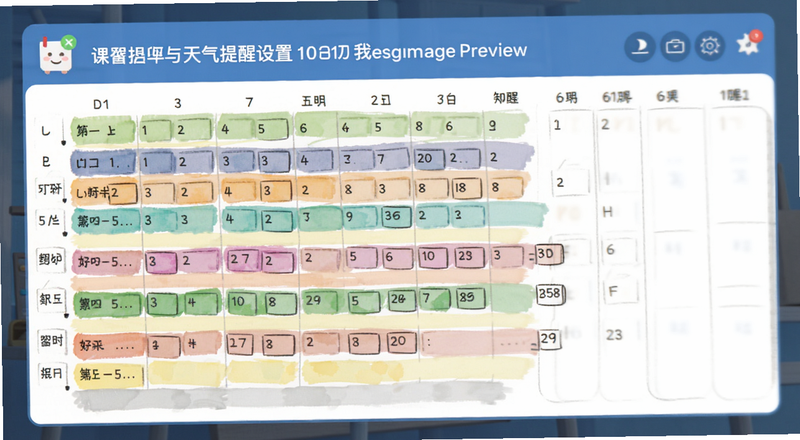Click the 第五-5... cell in yellow row
Viewport: 800px width, 440px height.
click(x=109, y=375)
